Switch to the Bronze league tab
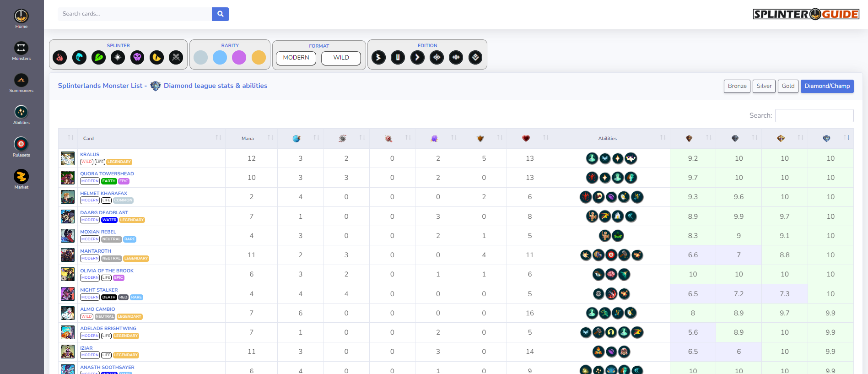 (x=737, y=86)
